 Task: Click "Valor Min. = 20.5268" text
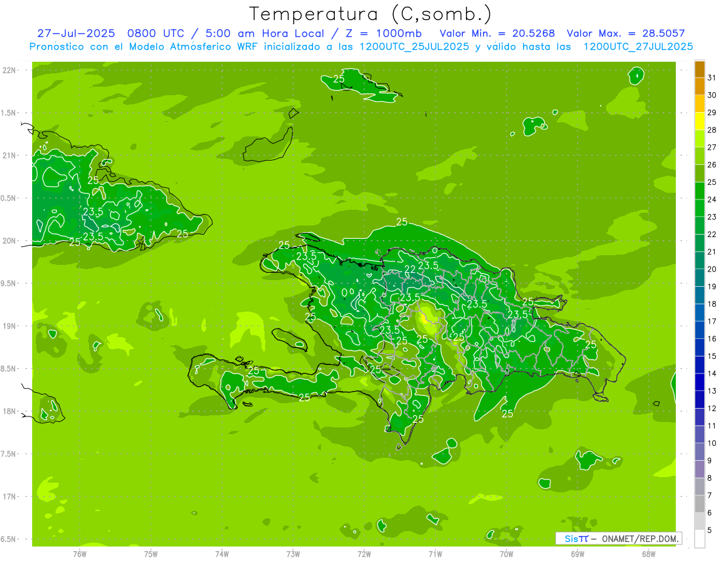497,34
